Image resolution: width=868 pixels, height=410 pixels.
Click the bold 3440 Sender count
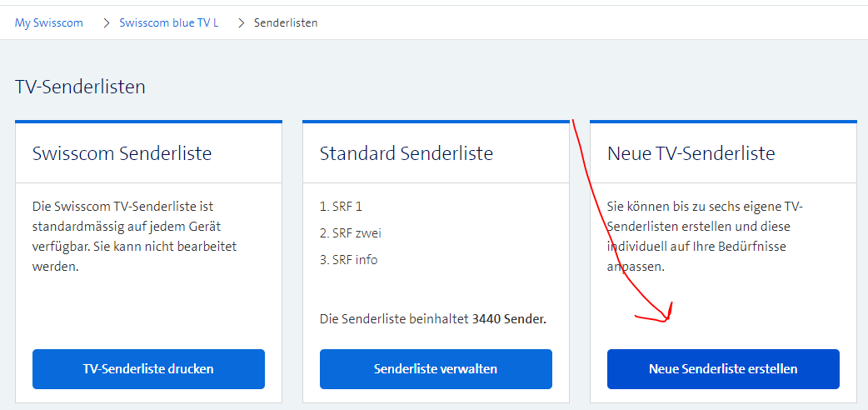509,318
